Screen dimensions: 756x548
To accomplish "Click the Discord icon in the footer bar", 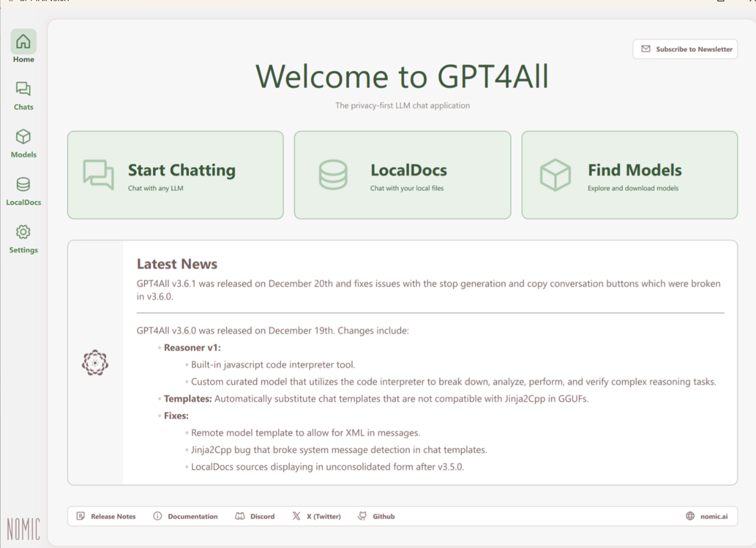I will tap(241, 516).
